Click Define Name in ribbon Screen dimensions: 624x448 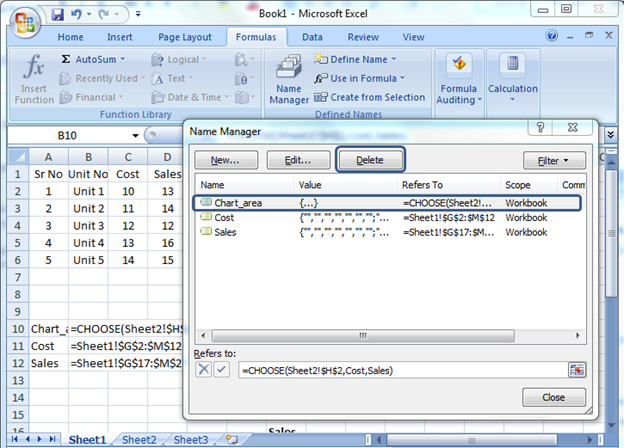[355, 59]
